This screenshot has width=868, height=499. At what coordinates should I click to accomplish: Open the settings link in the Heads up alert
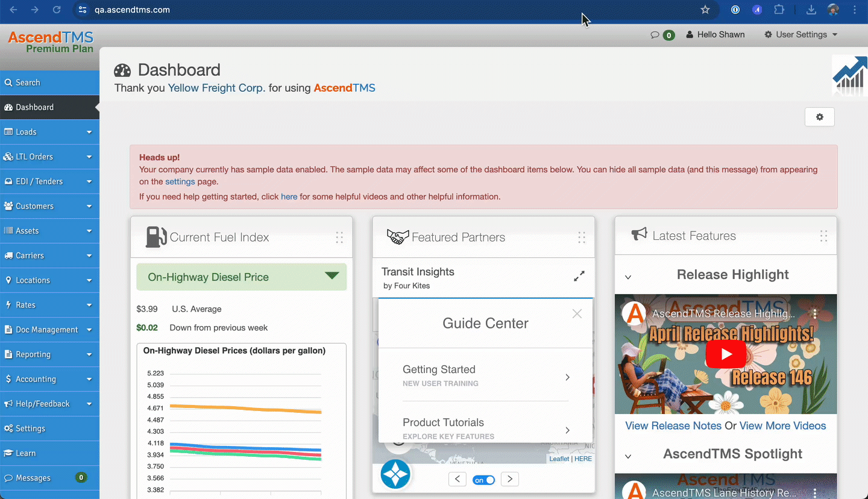tap(180, 181)
